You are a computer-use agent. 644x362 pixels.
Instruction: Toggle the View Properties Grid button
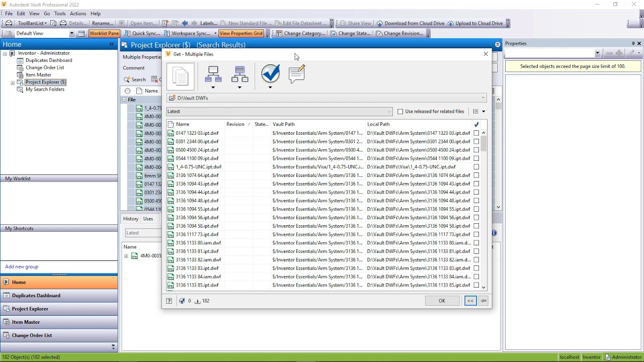click(241, 33)
